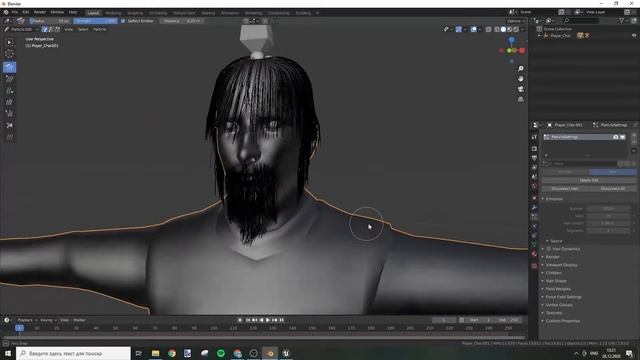Select the Puff hair brush tool
640x360 pixels.
pyautogui.click(x=9, y=114)
